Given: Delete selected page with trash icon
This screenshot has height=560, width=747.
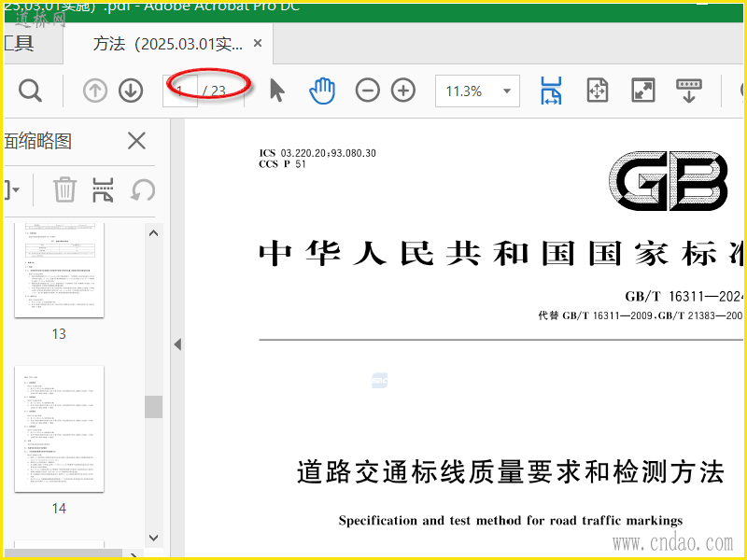Looking at the screenshot, I should pos(64,189).
